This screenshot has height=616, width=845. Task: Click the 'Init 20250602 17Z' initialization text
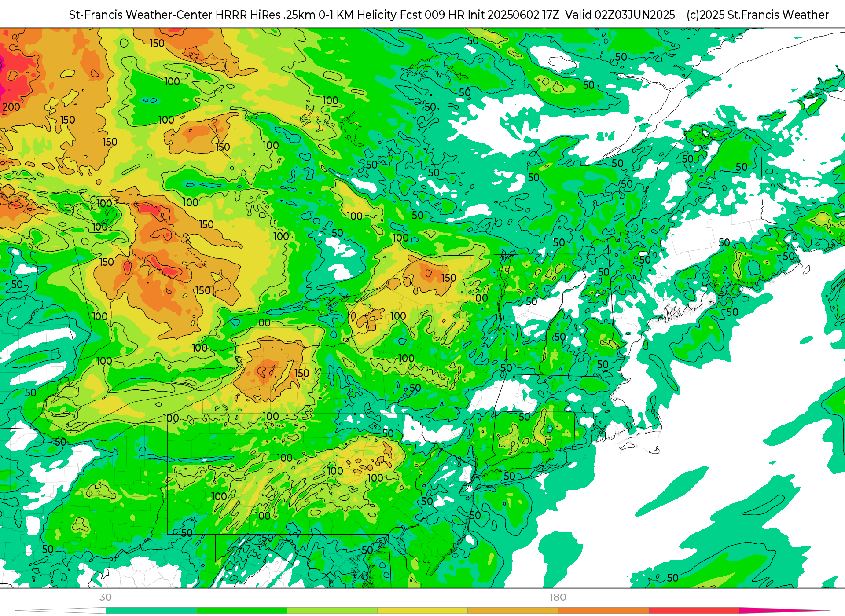coord(513,15)
